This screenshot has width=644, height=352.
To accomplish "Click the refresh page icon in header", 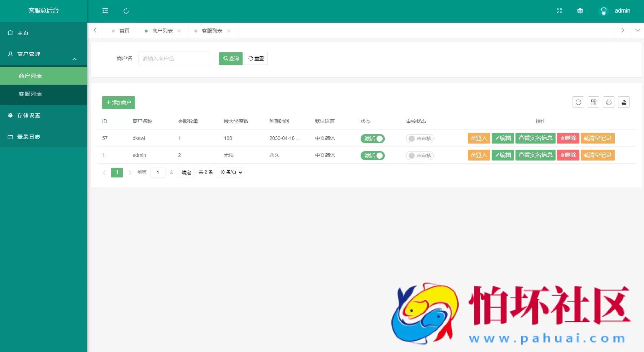I will [126, 11].
